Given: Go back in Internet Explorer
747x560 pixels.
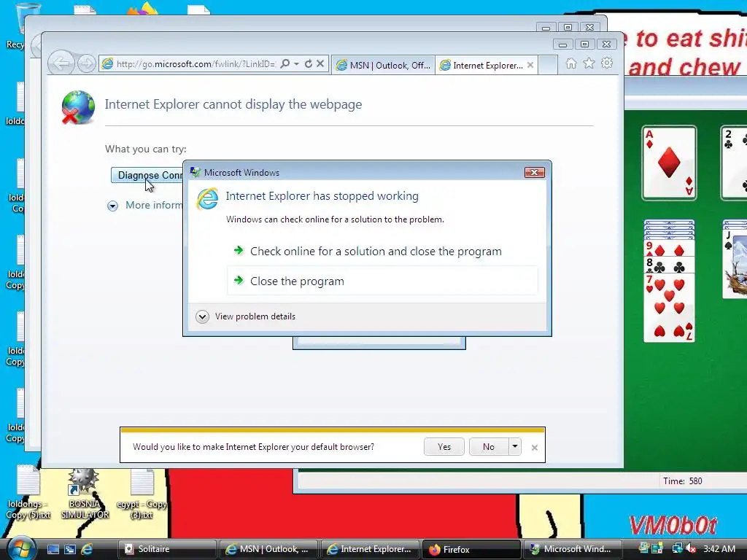Looking at the screenshot, I should click(x=61, y=63).
